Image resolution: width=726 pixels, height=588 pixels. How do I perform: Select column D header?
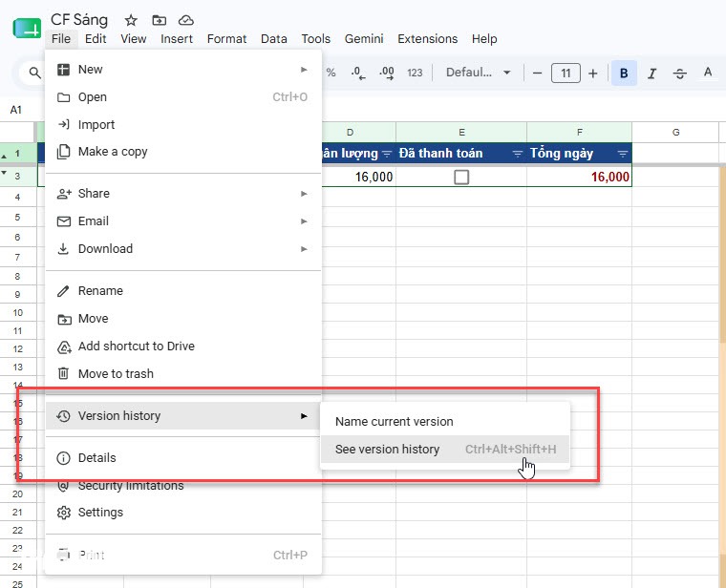coord(350,133)
